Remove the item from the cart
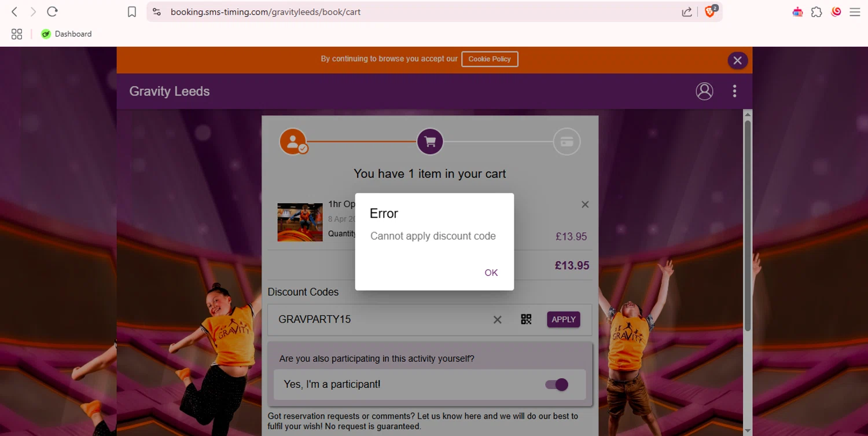Screen dimensions: 868x436 [x=585, y=204]
